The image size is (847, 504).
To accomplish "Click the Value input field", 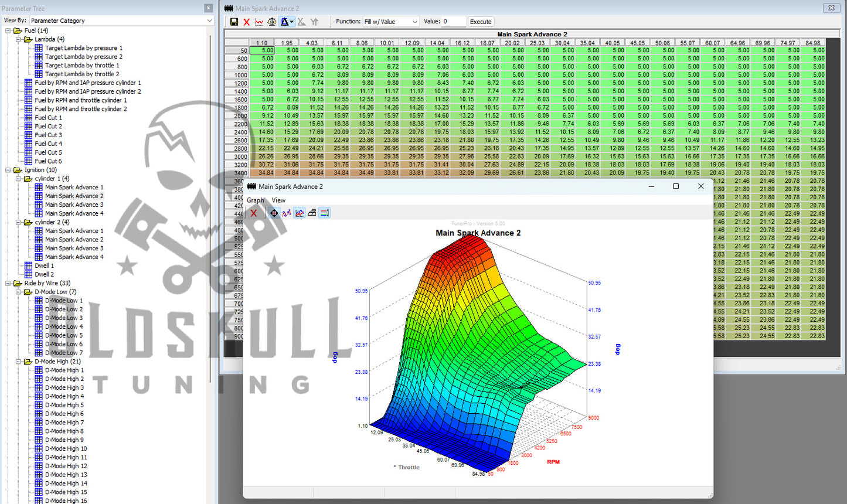I will point(453,22).
